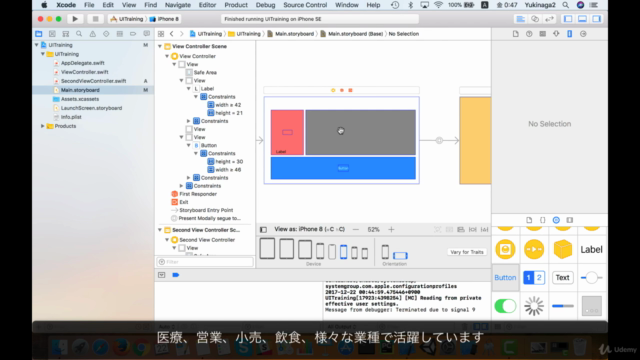Open the Debug menu
640x360 pixels.
tap(265, 5)
